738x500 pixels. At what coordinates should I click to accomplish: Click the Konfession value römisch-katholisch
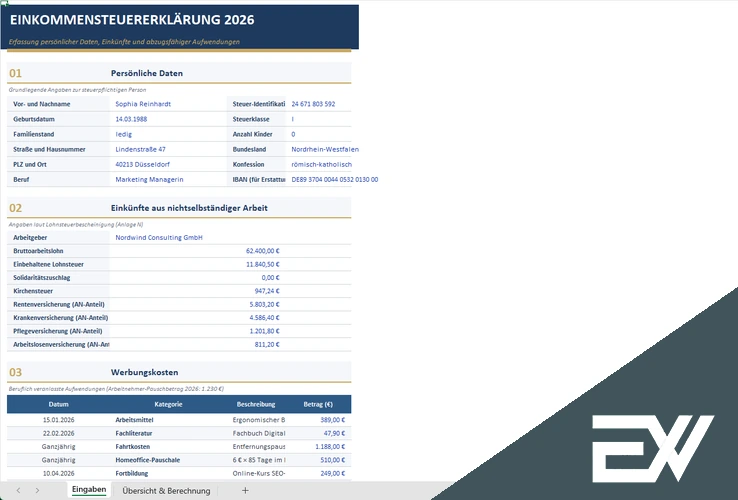tap(321, 164)
